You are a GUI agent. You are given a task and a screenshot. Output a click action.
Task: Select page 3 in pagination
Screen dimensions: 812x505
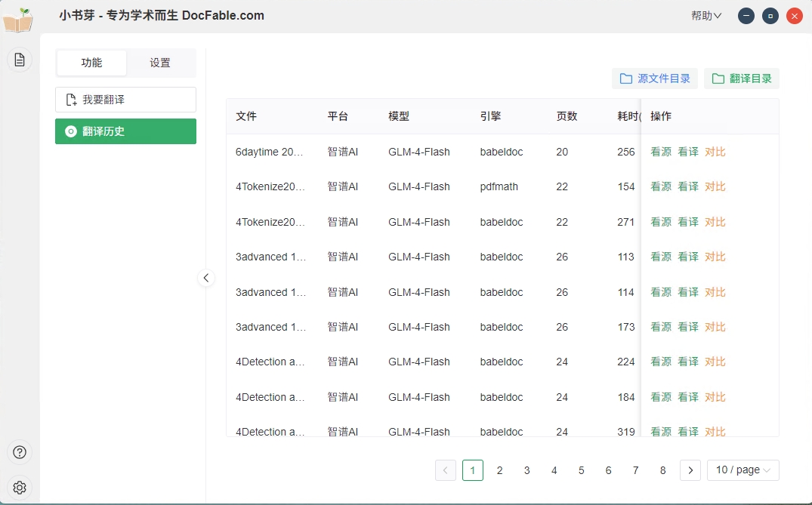tap(527, 470)
